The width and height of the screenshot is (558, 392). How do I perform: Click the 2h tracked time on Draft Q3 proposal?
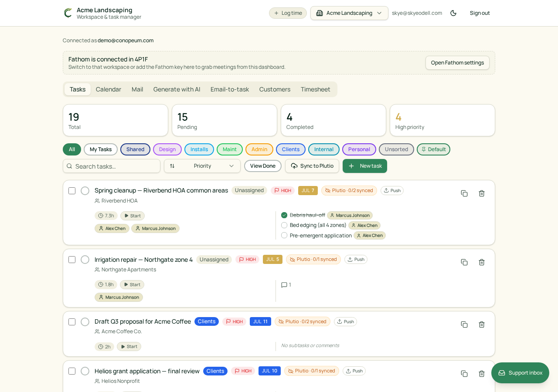(104, 347)
